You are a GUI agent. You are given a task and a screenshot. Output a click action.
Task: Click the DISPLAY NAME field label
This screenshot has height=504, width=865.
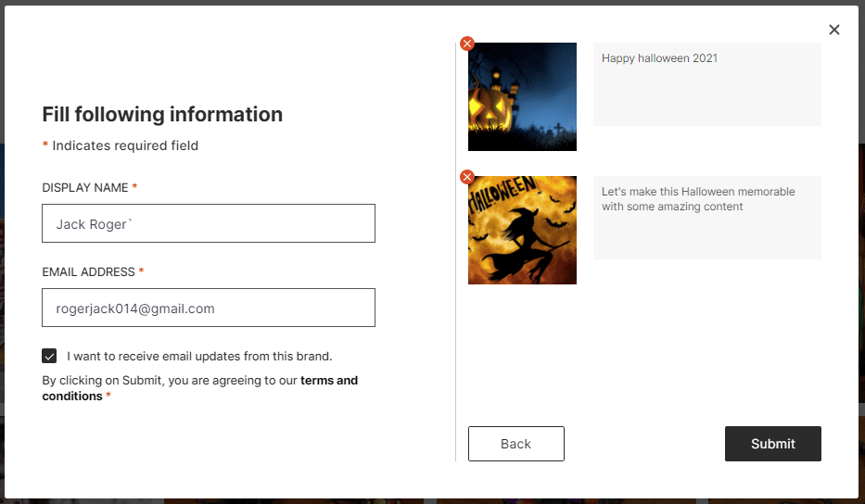(85, 187)
